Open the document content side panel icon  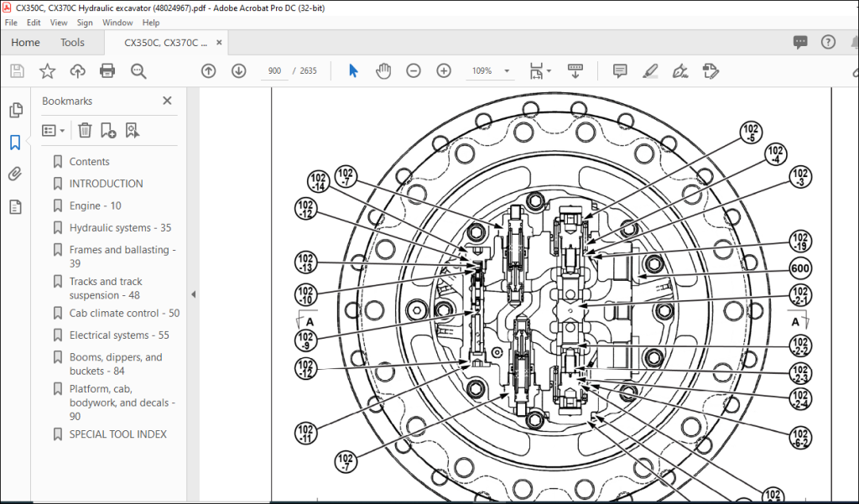[x=15, y=207]
